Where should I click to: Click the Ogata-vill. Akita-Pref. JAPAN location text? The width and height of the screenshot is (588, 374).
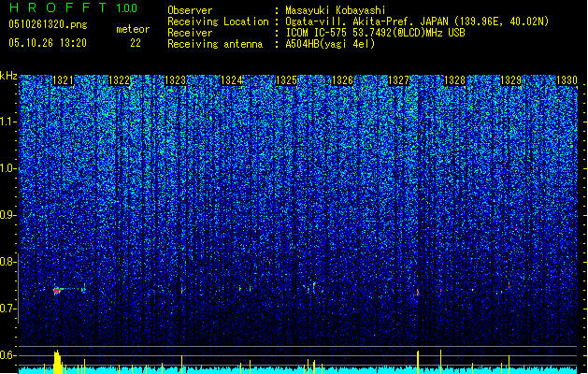tap(417, 22)
